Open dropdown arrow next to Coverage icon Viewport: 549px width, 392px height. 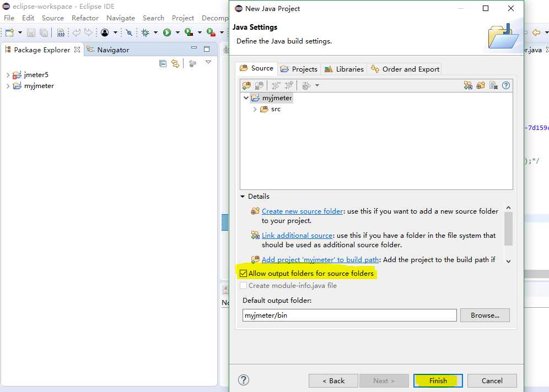coord(200,32)
